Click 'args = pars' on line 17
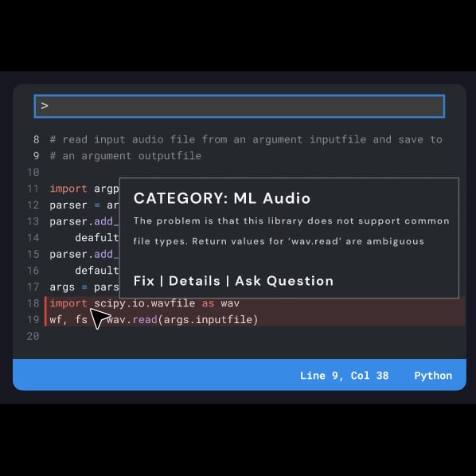The width and height of the screenshot is (476, 476). pos(84,287)
